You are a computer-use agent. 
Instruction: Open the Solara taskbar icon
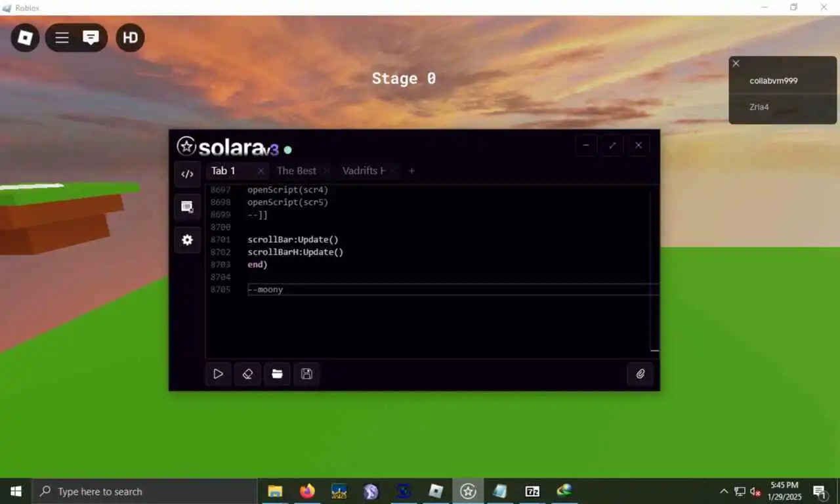[468, 491]
